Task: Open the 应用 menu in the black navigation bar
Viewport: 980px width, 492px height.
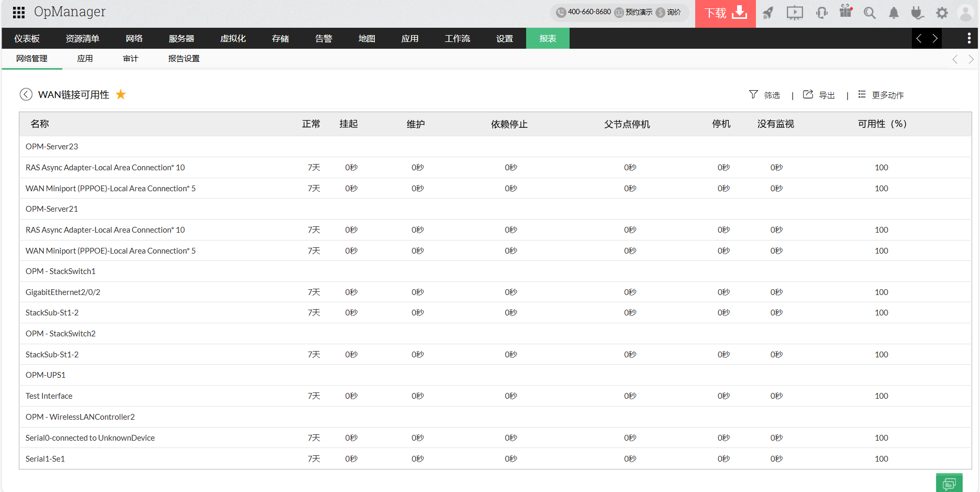Action: click(x=409, y=38)
